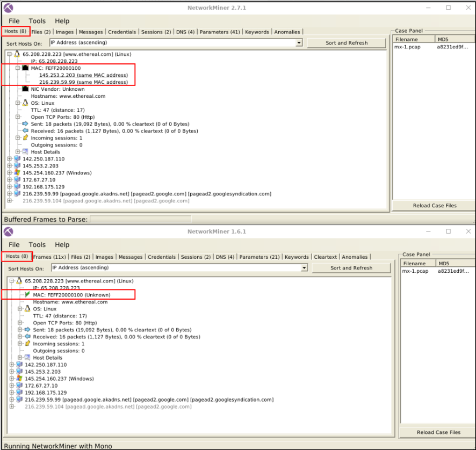476x450 pixels.
Task: Click Sort and Refresh in NetworkMiner 2.7.1
Action: 347,43
